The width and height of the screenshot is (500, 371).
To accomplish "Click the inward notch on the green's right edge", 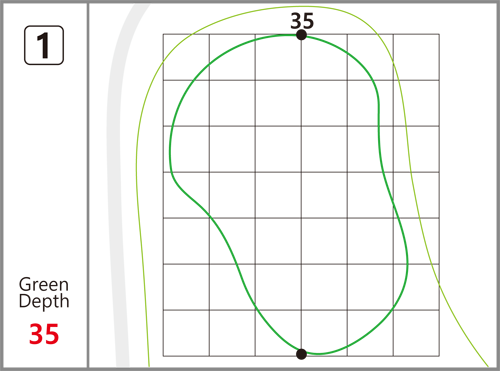I will pyautogui.click(x=379, y=113).
